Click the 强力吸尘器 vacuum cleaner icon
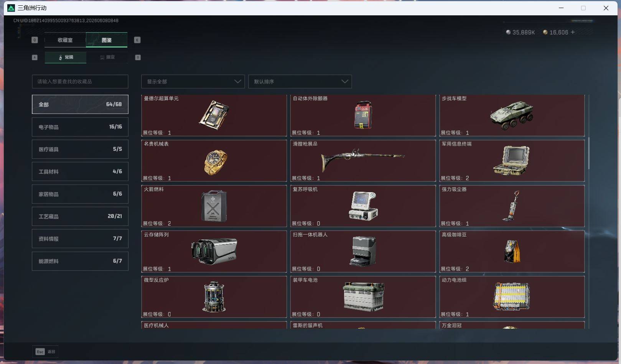Viewport: 621px width, 364px height. (511, 206)
